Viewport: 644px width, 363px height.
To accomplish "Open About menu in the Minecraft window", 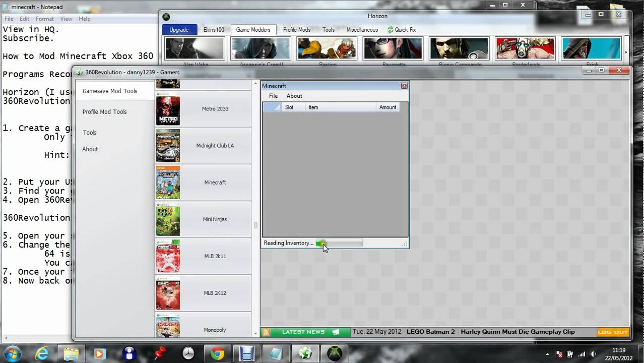I will (x=294, y=96).
